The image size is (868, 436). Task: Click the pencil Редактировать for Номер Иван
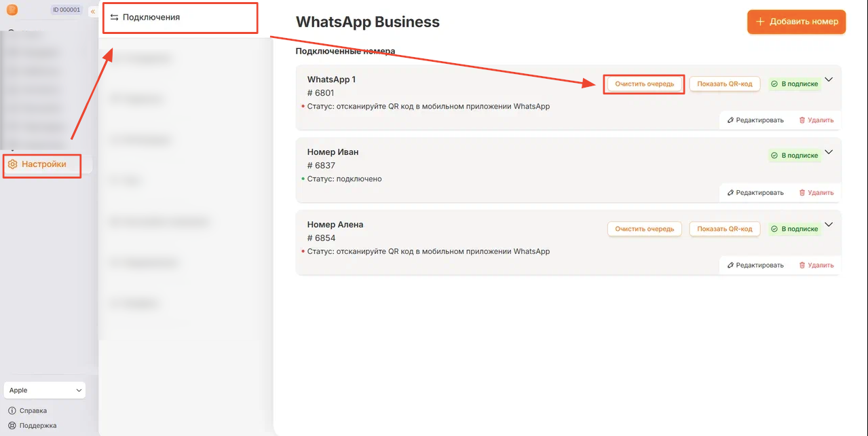coord(755,193)
